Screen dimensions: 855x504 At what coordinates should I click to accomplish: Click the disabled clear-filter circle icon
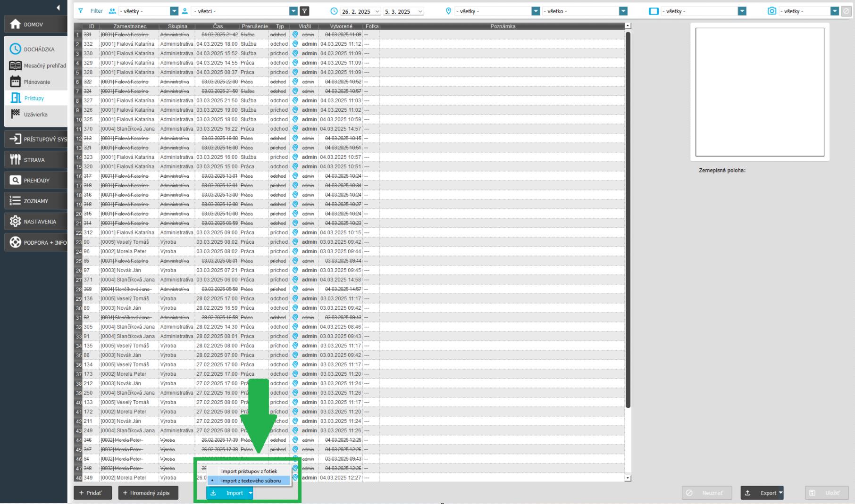click(847, 11)
